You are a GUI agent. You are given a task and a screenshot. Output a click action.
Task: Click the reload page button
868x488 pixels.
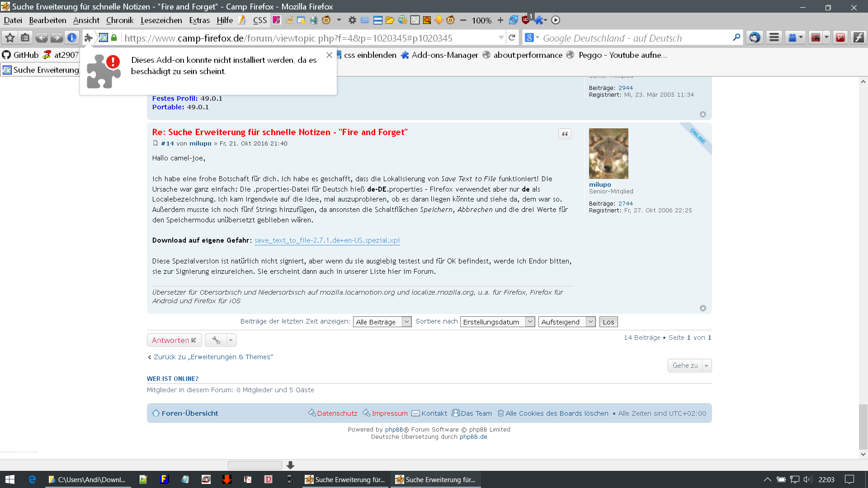512,38
